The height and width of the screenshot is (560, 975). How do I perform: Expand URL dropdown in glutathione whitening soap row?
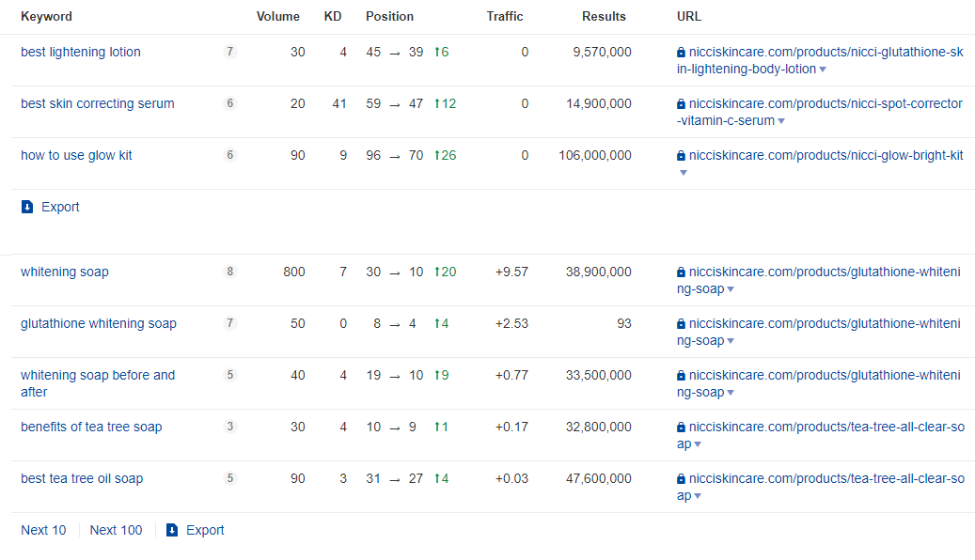point(731,341)
